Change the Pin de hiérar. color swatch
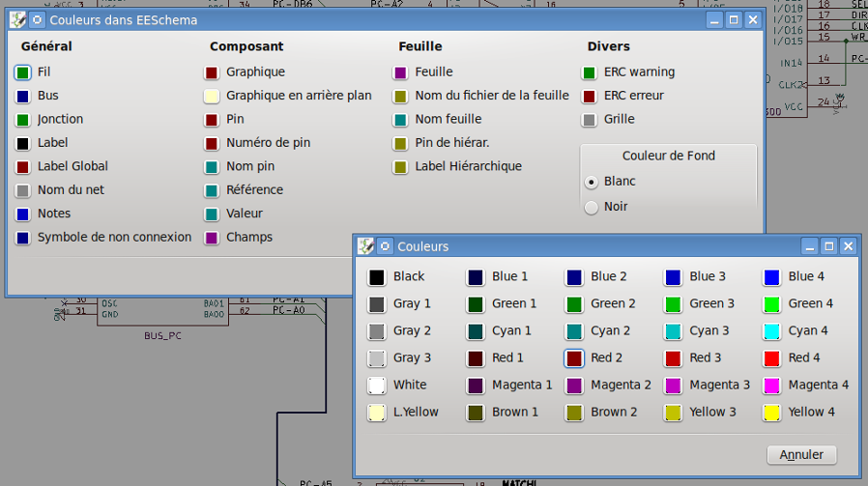This screenshot has height=486, width=868. click(x=400, y=144)
